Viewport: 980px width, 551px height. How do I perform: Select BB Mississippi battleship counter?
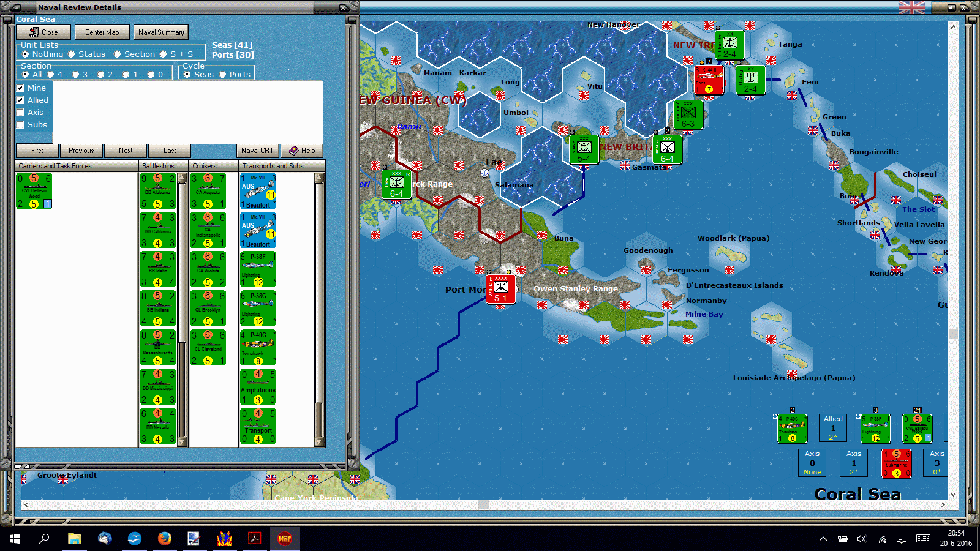tap(157, 387)
